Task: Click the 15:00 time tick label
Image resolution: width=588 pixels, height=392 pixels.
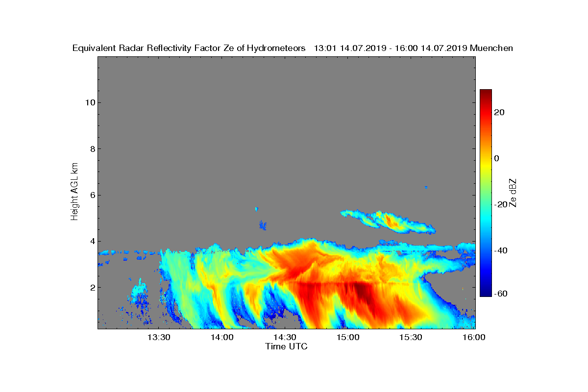Action: coord(348,338)
